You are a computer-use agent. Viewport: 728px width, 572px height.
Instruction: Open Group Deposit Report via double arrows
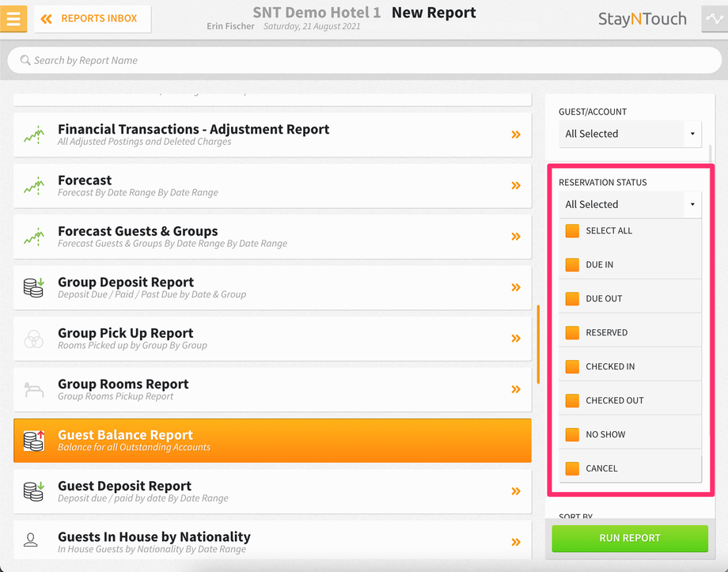pos(516,287)
